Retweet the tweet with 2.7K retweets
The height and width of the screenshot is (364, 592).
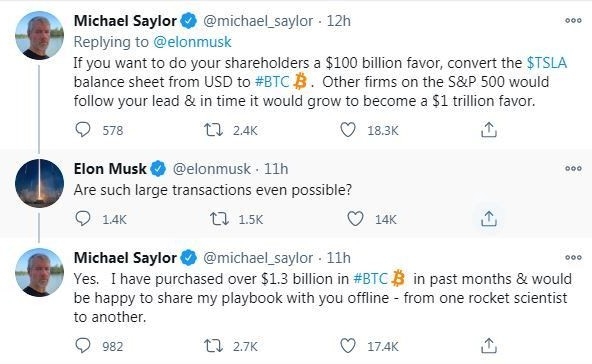[x=213, y=346]
